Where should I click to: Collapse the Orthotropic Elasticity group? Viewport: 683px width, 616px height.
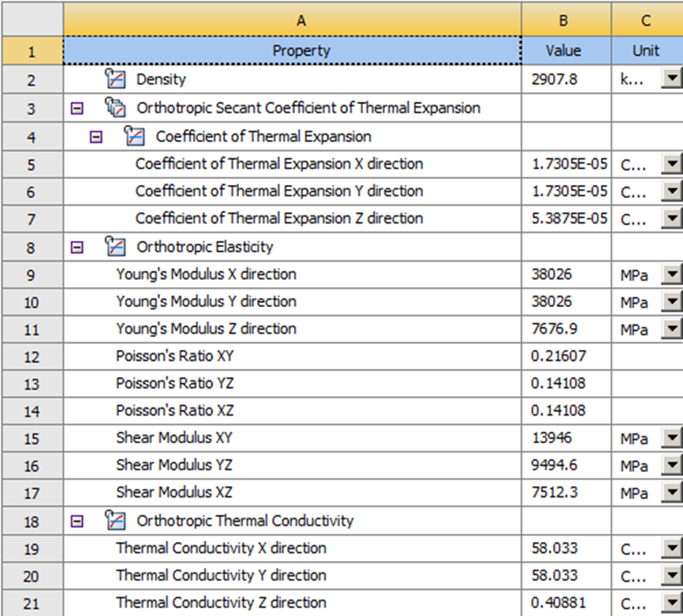click(x=77, y=247)
